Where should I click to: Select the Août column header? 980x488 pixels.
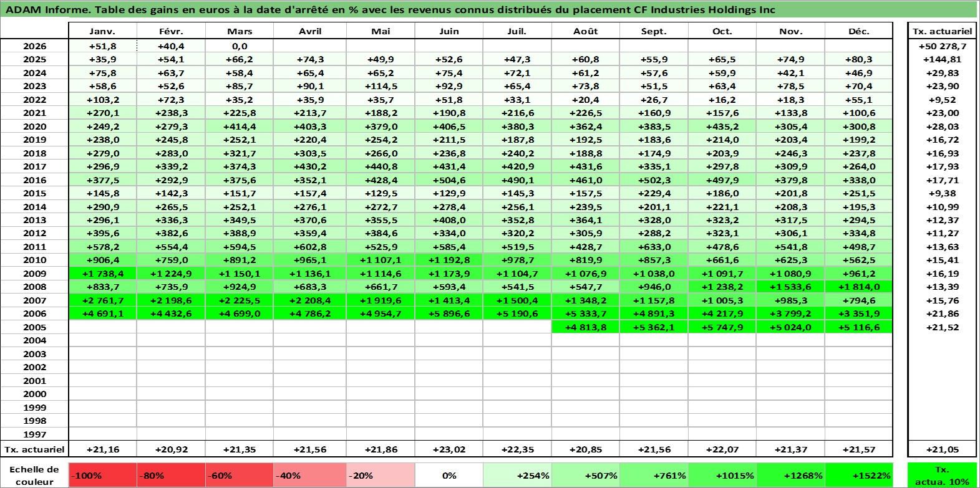(x=586, y=31)
